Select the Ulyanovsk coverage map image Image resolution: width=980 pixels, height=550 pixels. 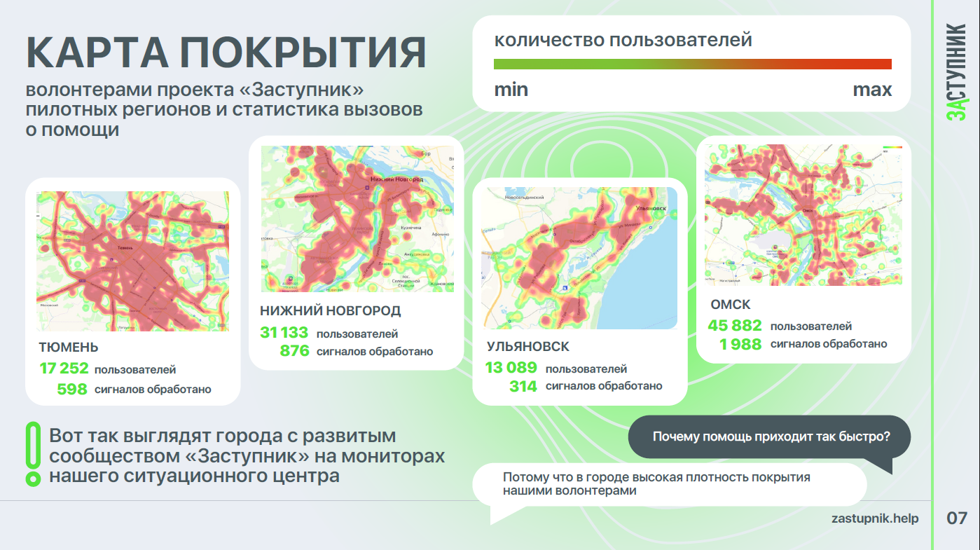(x=579, y=258)
